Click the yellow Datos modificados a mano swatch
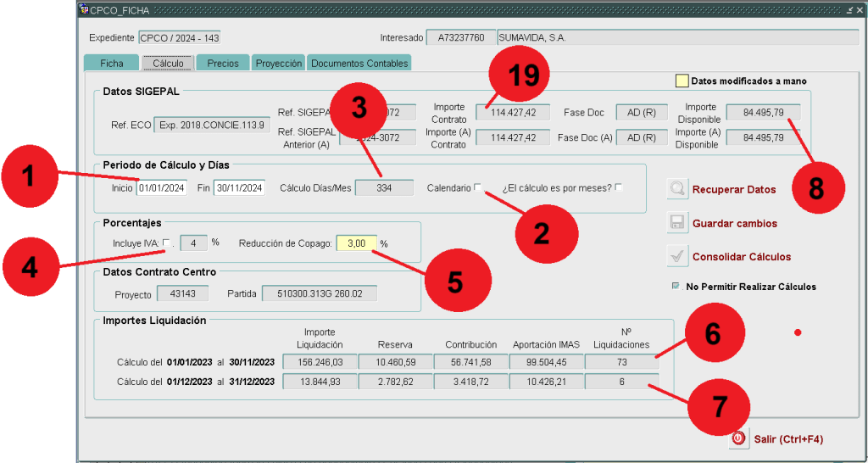Screen dimensions: 868x463 [682, 81]
